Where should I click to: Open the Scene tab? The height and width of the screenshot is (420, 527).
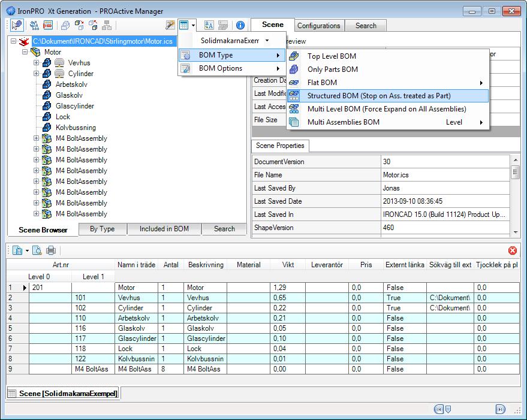273,25
